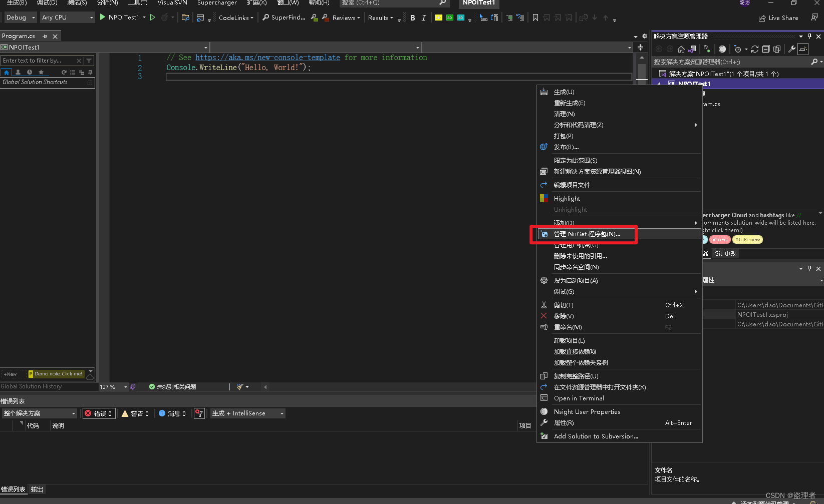This screenshot has height=504, width=824.
Task: Open Solution Explorer home view icon
Action: (x=681, y=49)
